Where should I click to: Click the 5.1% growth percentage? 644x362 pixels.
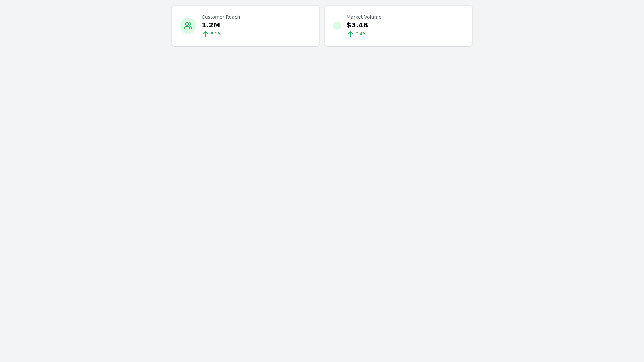tap(216, 34)
